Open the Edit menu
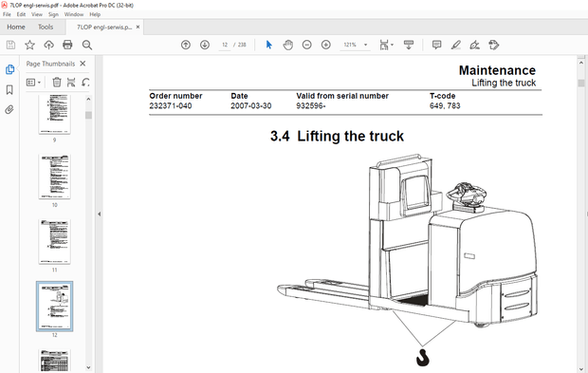 pyautogui.click(x=21, y=14)
